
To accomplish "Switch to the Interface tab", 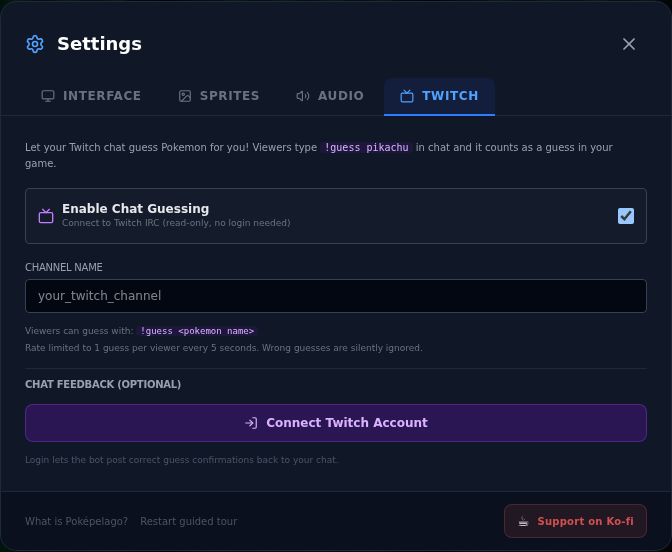I will pos(91,96).
